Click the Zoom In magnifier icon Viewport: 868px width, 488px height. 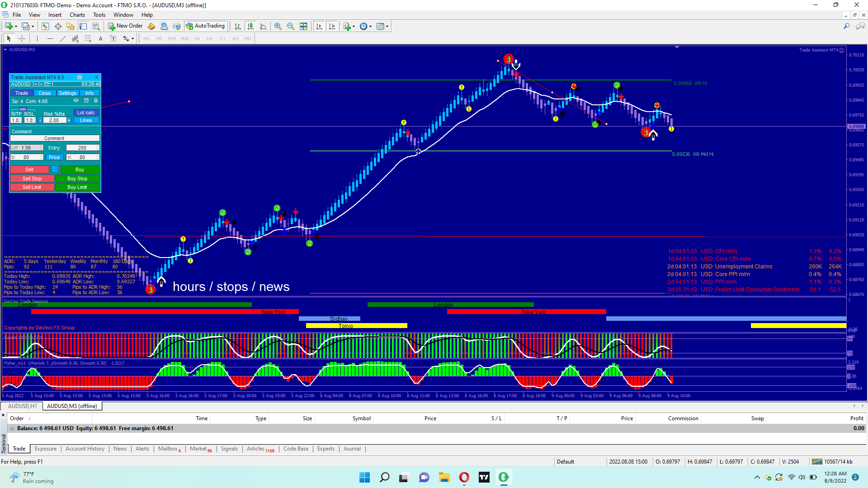coord(278,26)
